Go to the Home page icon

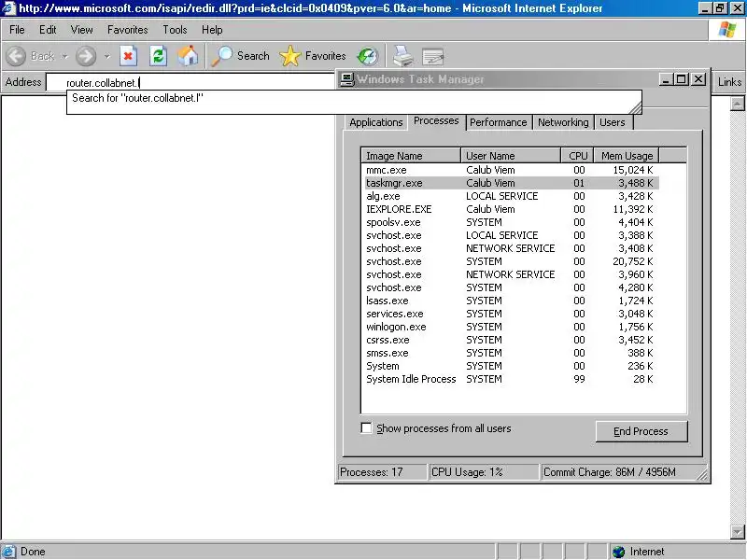pos(189,56)
